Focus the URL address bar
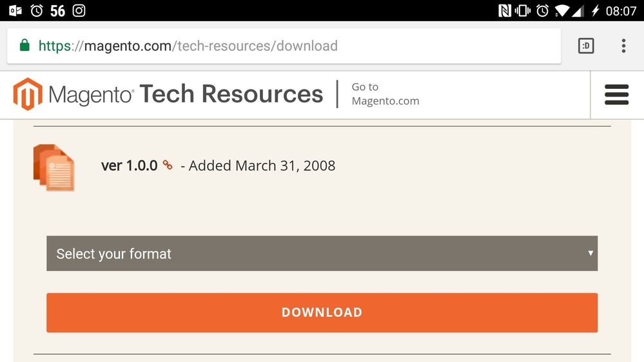644x362 pixels. [x=284, y=46]
